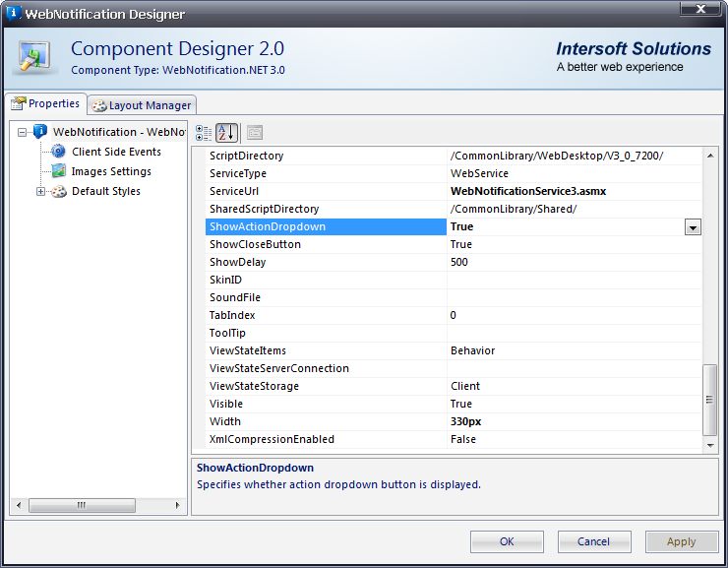Click the Component Designer logo icon
728x568 pixels.
tap(35, 57)
